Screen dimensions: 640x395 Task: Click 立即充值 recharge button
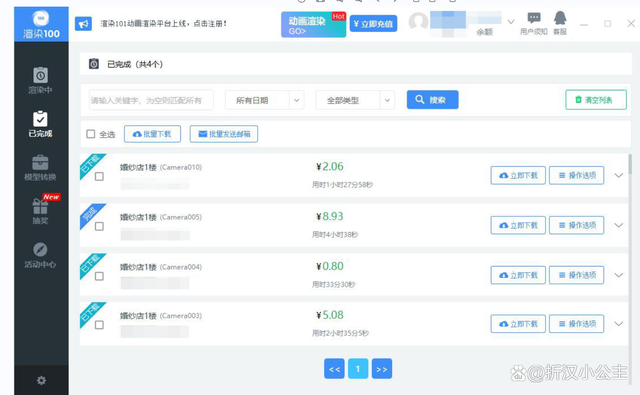point(373,24)
